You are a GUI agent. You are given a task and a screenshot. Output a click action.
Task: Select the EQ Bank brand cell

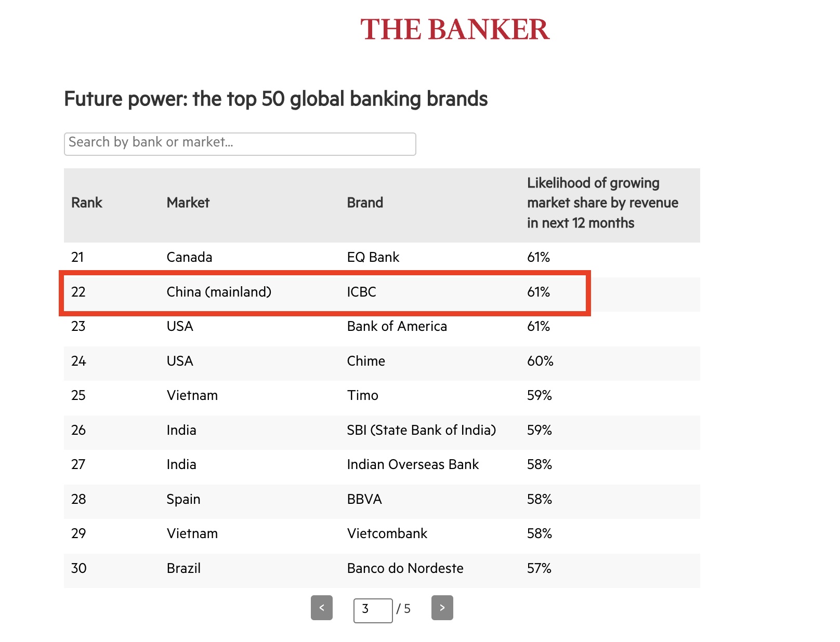tap(373, 257)
